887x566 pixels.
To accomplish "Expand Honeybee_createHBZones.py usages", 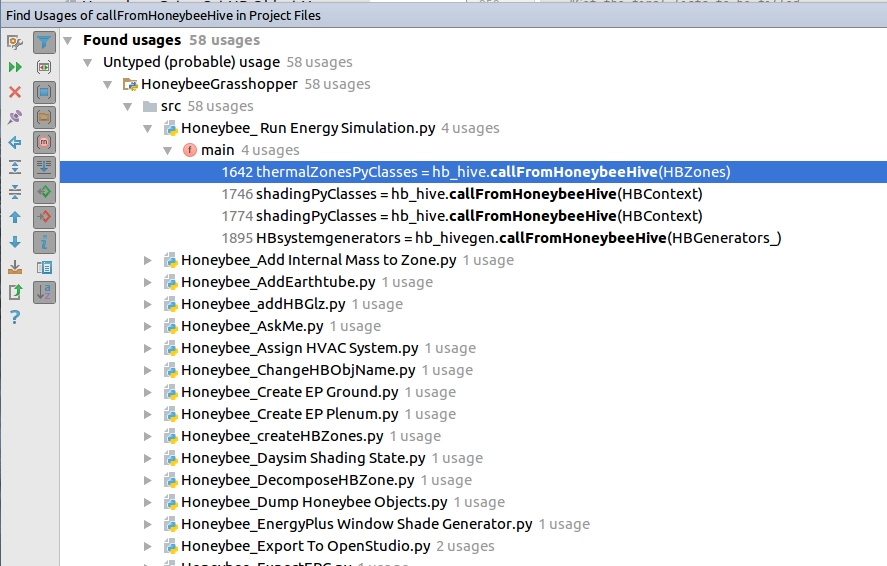I will click(148, 437).
